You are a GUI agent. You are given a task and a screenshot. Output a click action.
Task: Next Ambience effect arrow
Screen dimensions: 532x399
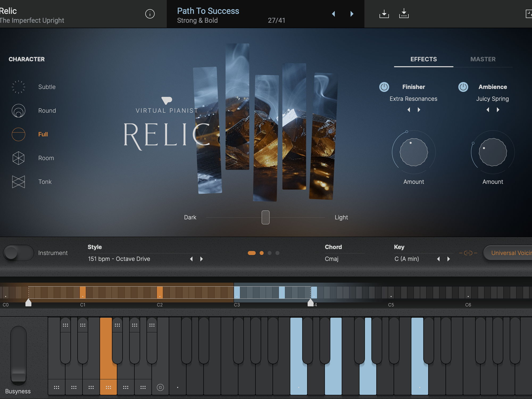498,110
